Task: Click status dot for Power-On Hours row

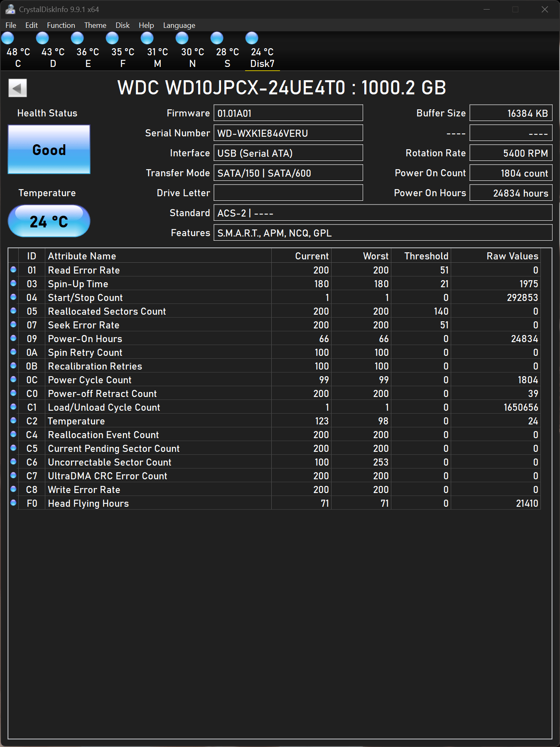Action: (x=13, y=338)
